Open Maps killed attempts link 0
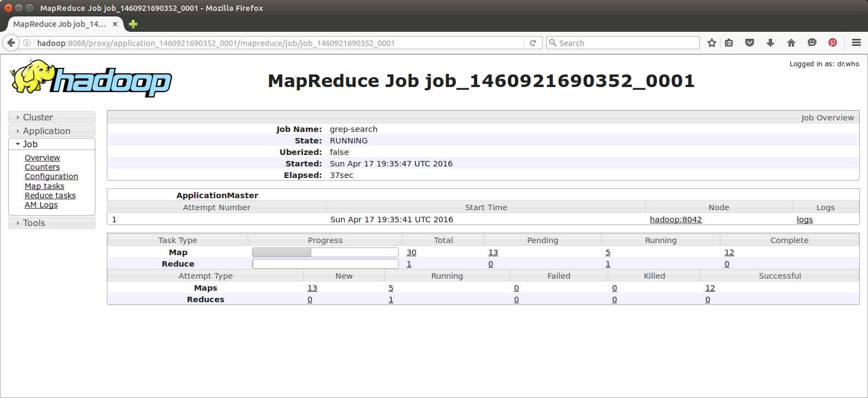This screenshot has height=398, width=868. (x=615, y=288)
